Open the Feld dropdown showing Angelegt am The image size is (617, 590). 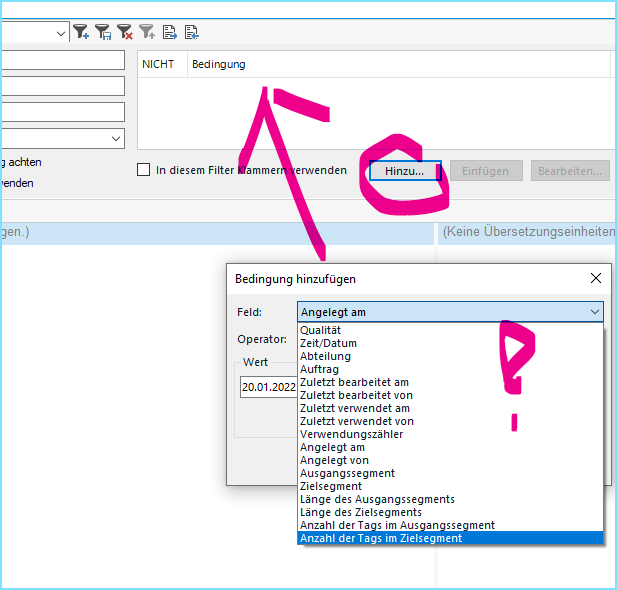coord(450,312)
